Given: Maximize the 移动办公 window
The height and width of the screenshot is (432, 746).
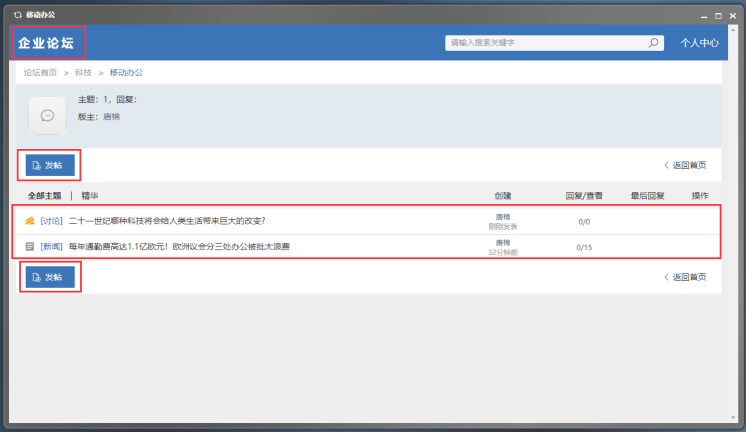Looking at the screenshot, I should click(x=718, y=16).
